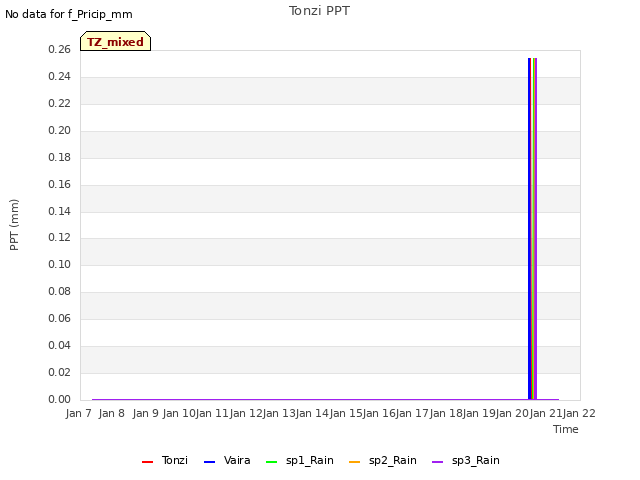This screenshot has height=480, width=640.
Task: Click the 0.12 y-axis tick label
Action: (x=60, y=238)
